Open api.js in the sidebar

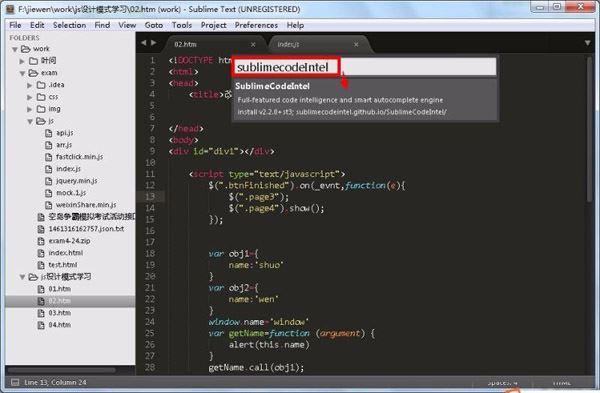point(65,133)
